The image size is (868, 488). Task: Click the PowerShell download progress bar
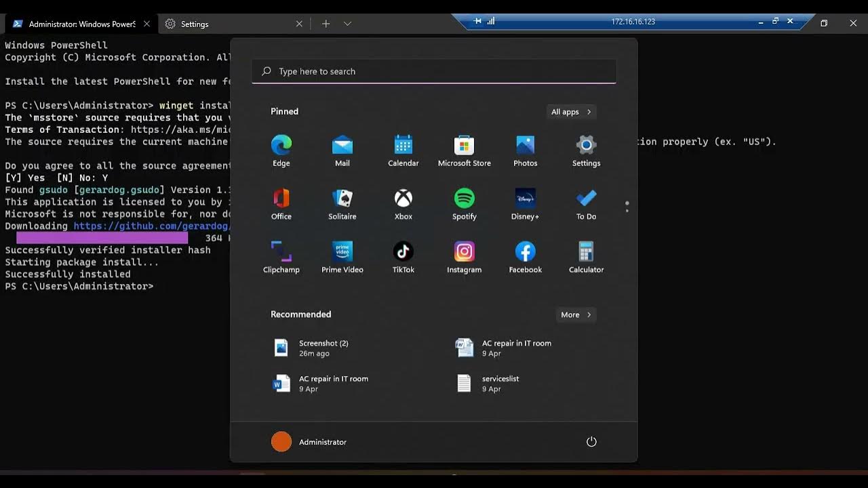pyautogui.click(x=102, y=239)
